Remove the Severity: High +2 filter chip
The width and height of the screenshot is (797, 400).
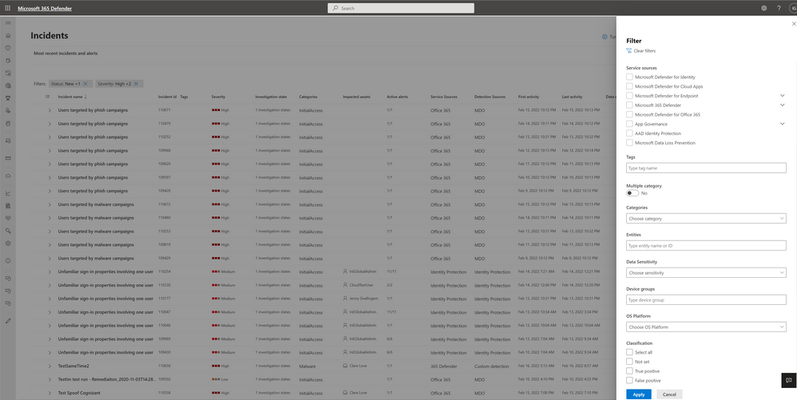(x=136, y=84)
